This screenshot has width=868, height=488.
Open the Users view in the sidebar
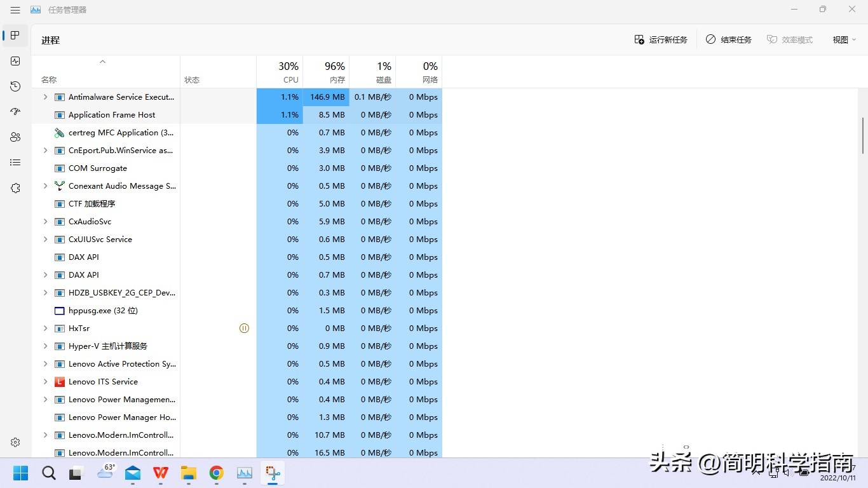(x=15, y=137)
